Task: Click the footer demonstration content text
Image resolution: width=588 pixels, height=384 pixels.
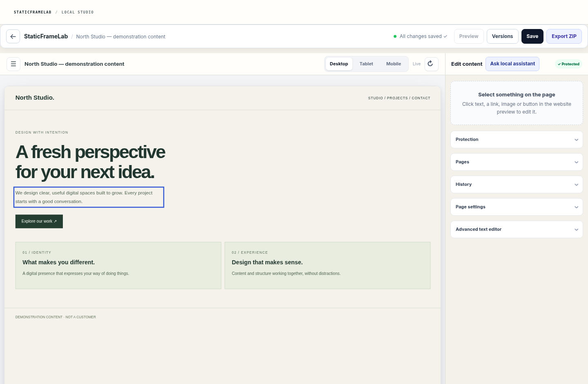Action: click(x=56, y=317)
